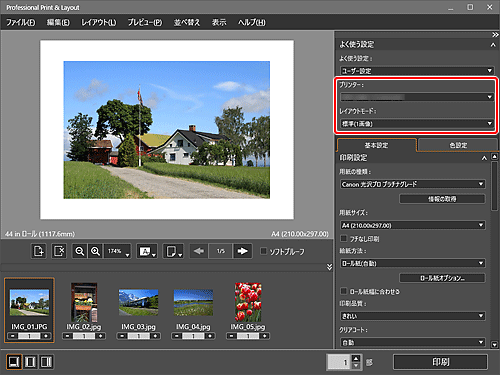Open the 編集(E) menu
The image size is (500, 375).
[58, 22]
